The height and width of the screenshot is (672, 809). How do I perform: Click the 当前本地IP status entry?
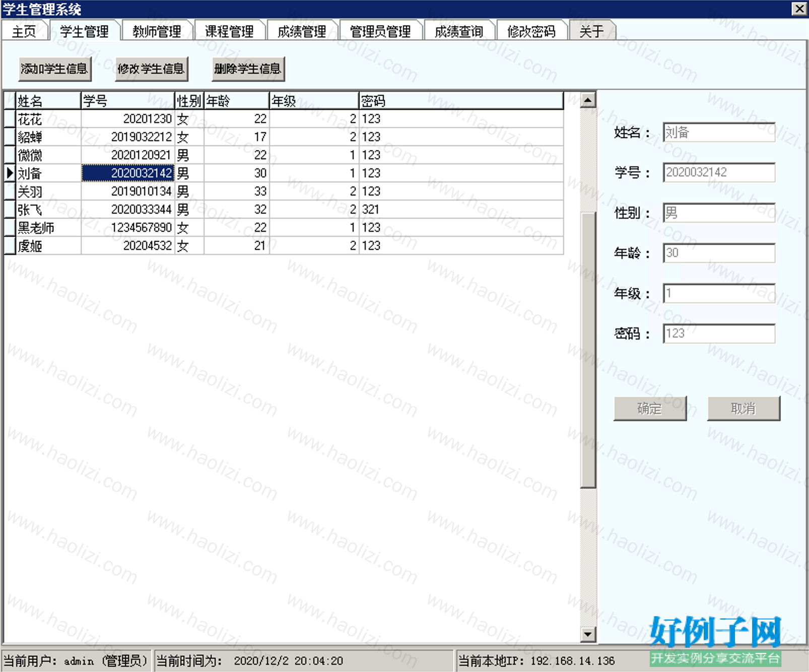tap(631, 660)
